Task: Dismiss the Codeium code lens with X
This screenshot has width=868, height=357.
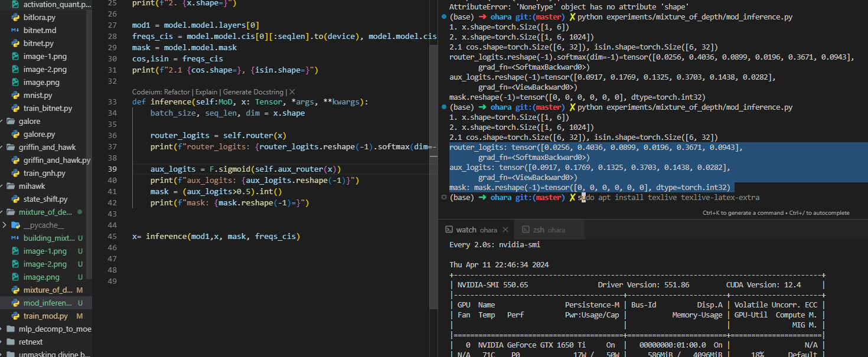Action: coord(292,92)
